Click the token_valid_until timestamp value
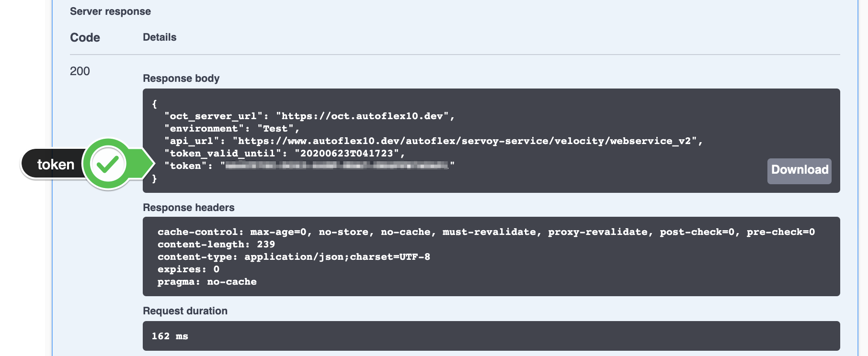The width and height of the screenshot is (868, 356). pyautogui.click(x=347, y=153)
